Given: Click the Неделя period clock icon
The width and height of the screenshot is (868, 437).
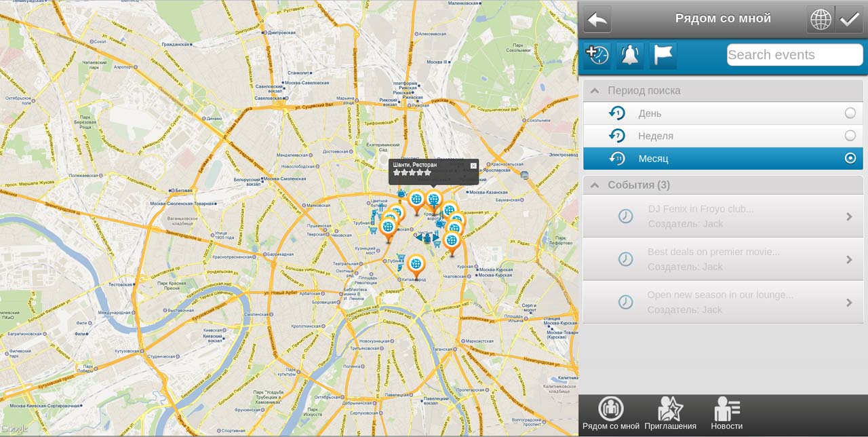Looking at the screenshot, I should [x=617, y=136].
